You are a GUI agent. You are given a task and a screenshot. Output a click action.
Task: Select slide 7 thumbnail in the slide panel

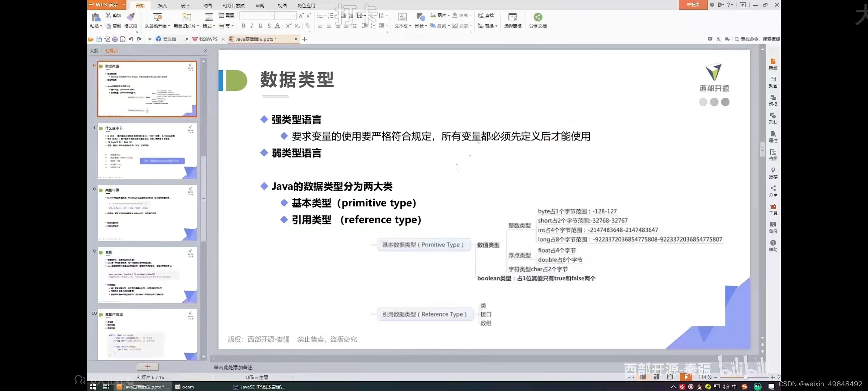pos(147,151)
